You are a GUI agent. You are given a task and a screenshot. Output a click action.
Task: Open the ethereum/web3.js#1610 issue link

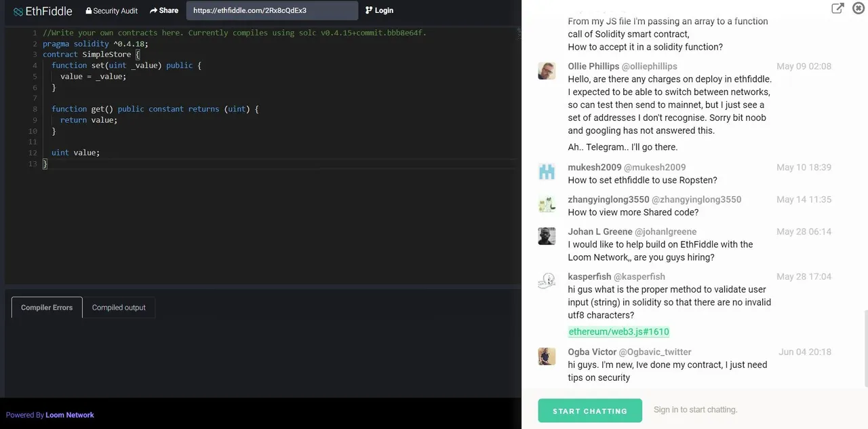point(618,332)
